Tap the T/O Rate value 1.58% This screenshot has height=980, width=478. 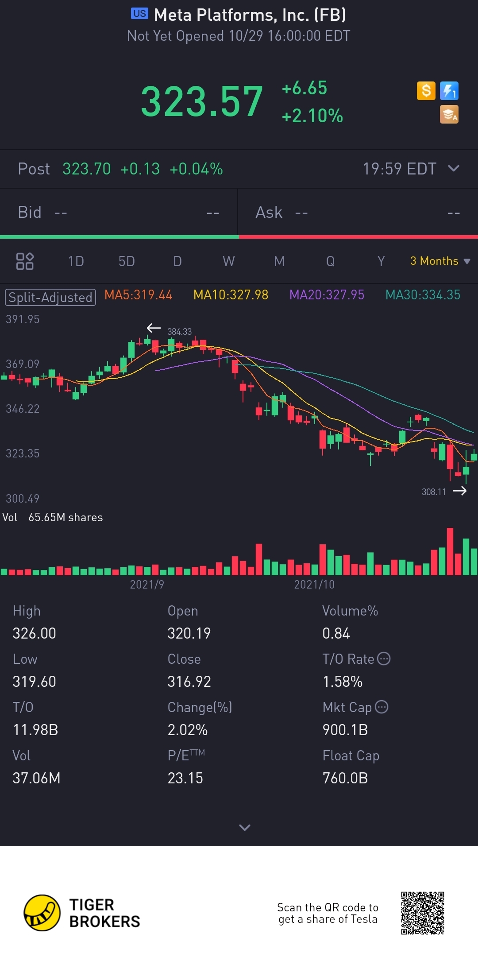point(343,682)
